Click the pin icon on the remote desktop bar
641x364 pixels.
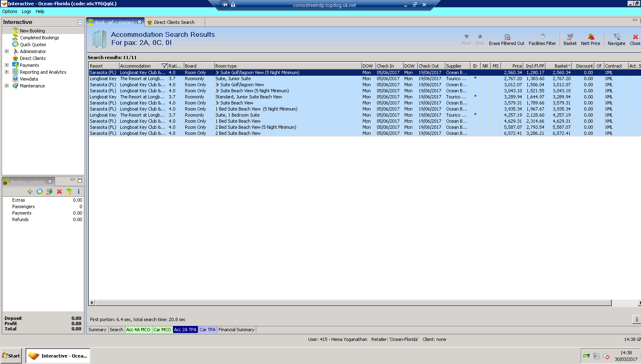(x=225, y=4)
